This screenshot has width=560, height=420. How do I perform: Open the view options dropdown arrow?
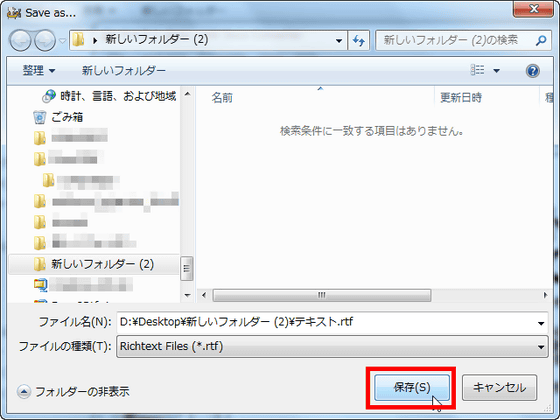(x=496, y=71)
